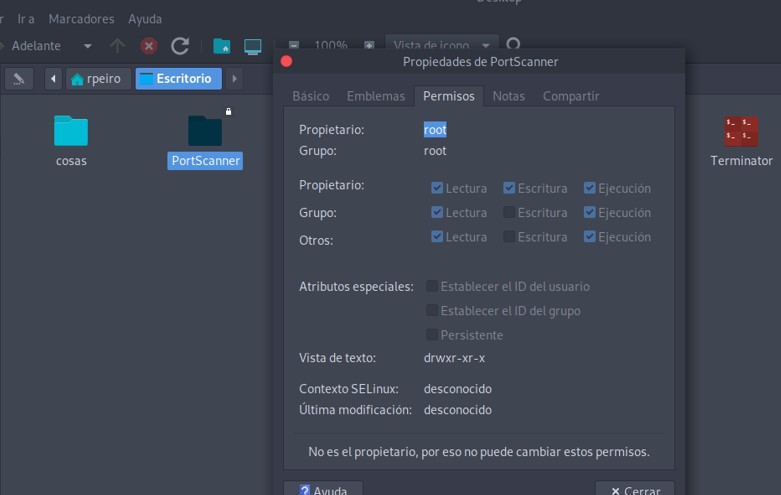The width and height of the screenshot is (781, 495).
Task: Select the Permisos tab
Action: tap(449, 96)
